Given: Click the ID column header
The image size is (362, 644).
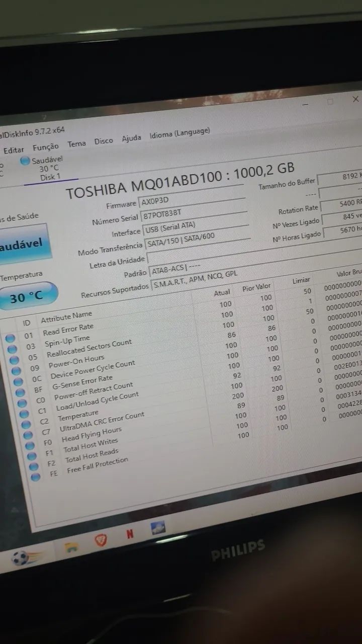Looking at the screenshot, I should 27,323.
